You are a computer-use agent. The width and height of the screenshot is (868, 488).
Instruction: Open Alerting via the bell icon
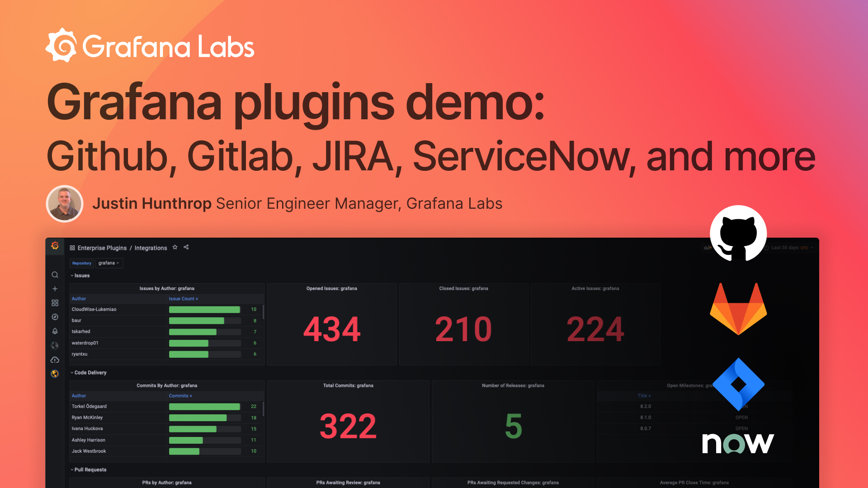[x=55, y=331]
